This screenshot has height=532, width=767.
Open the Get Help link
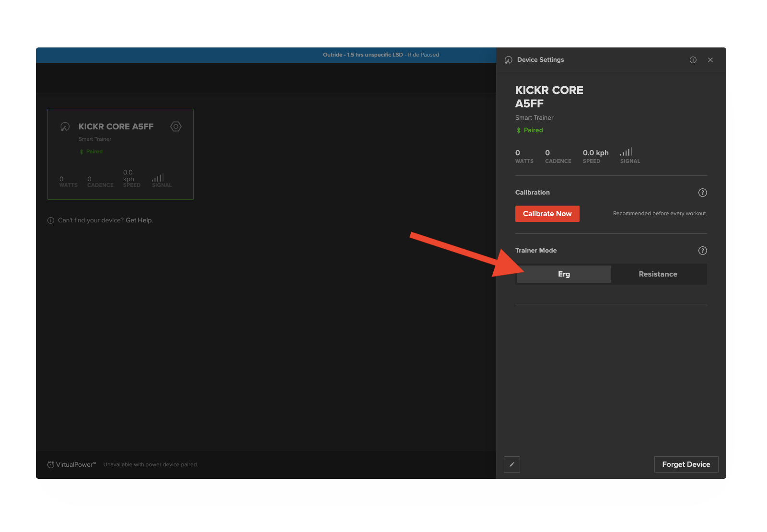click(x=139, y=220)
